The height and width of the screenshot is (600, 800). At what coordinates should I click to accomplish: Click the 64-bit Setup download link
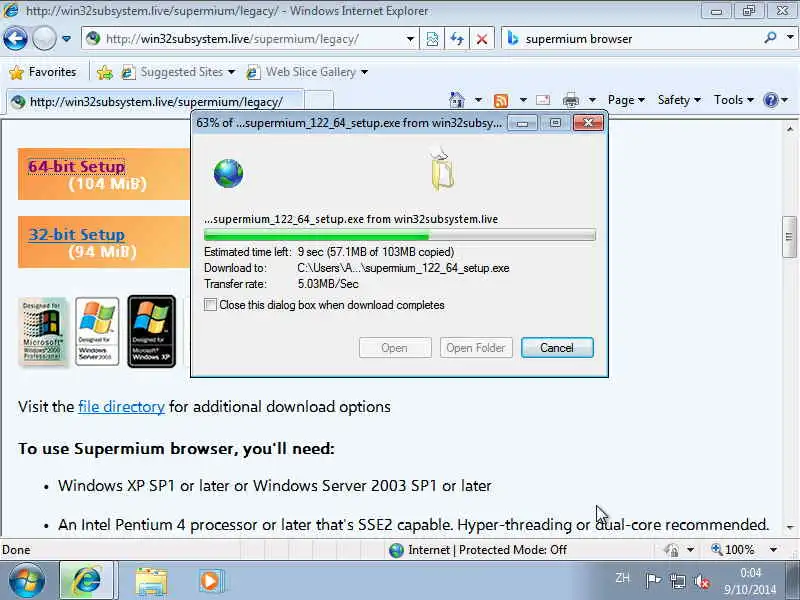(77, 166)
